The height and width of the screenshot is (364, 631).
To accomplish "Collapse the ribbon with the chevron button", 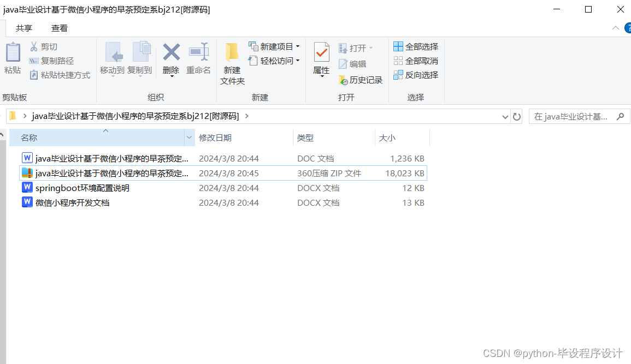I will 615,27.
